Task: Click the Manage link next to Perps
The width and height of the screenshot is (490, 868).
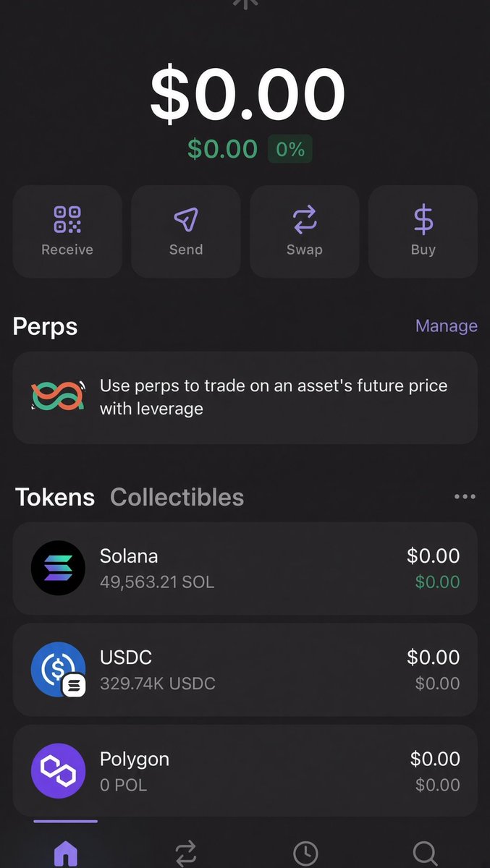Action: click(x=447, y=325)
